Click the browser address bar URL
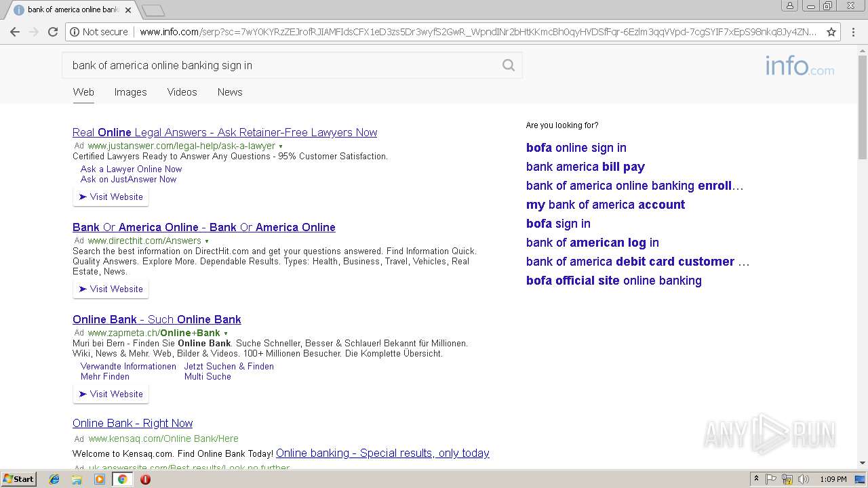The image size is (868, 488). point(477,32)
